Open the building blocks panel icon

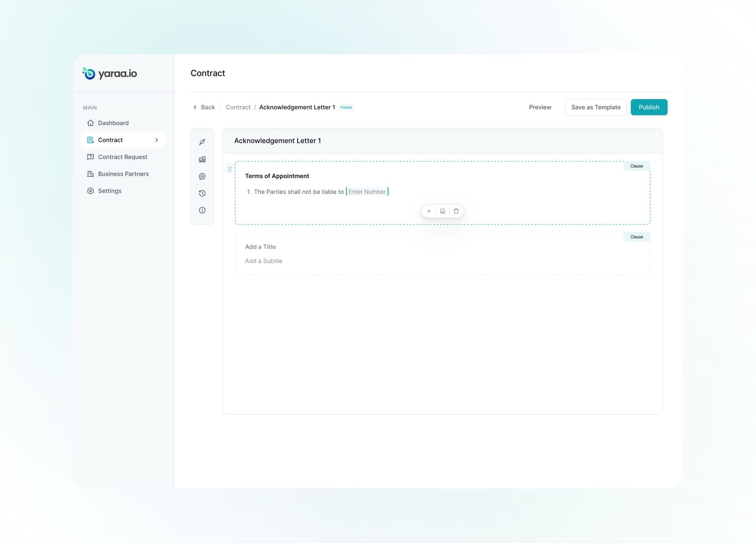[202, 159]
